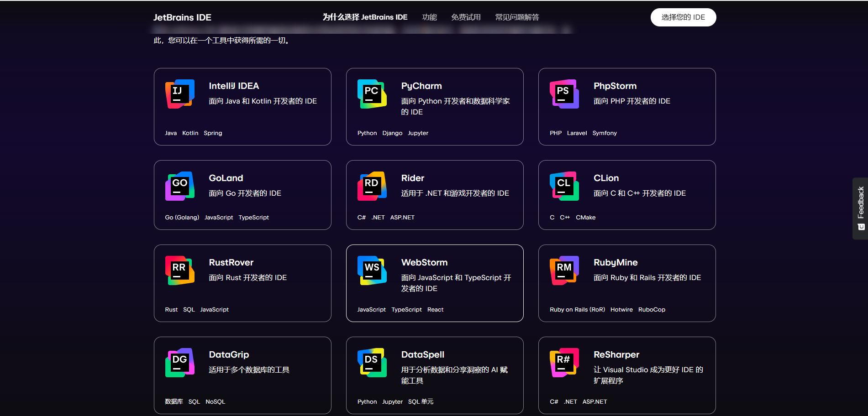
Task: Open GoLand via its logo icon
Action: (x=179, y=186)
